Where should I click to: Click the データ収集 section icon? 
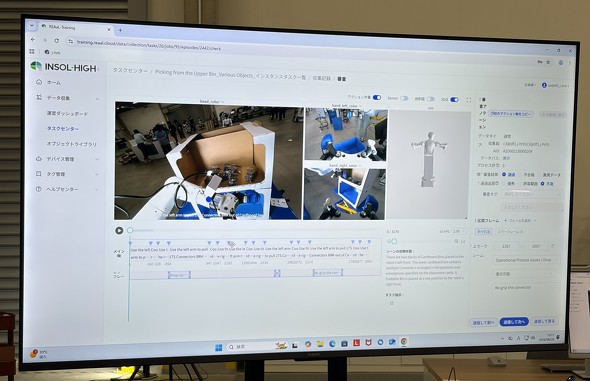(39, 97)
